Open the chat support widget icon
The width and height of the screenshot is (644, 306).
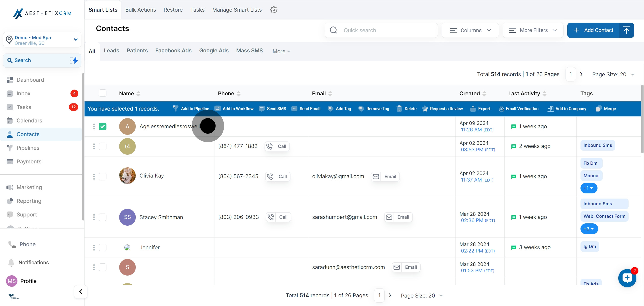point(627,278)
